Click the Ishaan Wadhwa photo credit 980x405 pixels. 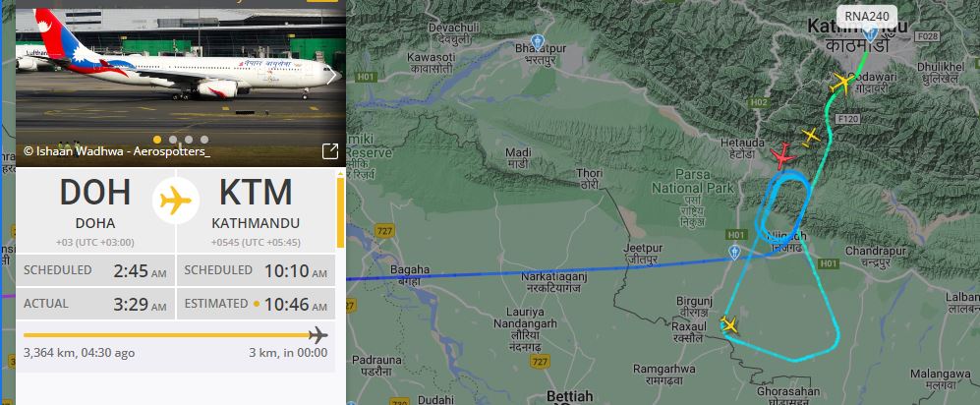(117, 150)
